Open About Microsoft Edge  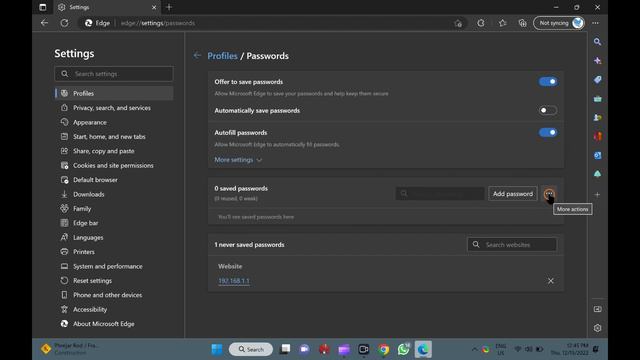click(x=104, y=324)
